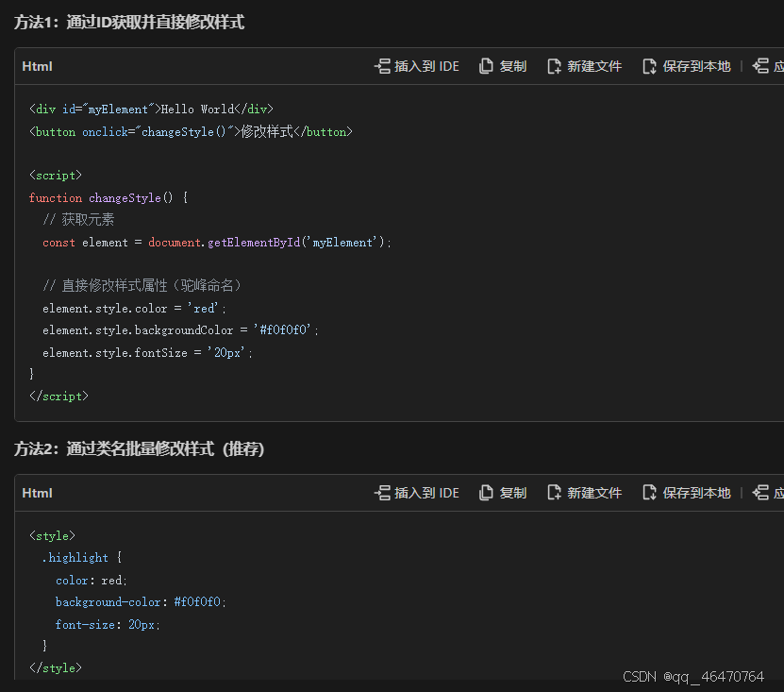Choose '复制' label in first block header

[513, 66]
